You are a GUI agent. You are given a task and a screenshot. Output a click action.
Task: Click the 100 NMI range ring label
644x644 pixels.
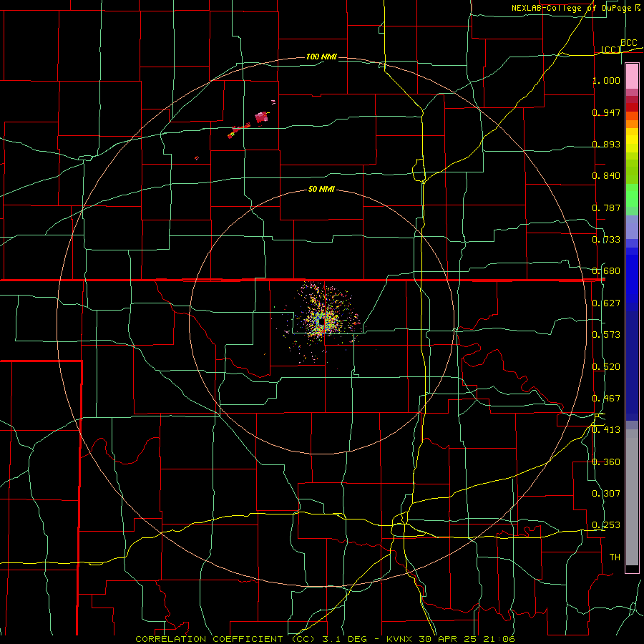(321, 57)
